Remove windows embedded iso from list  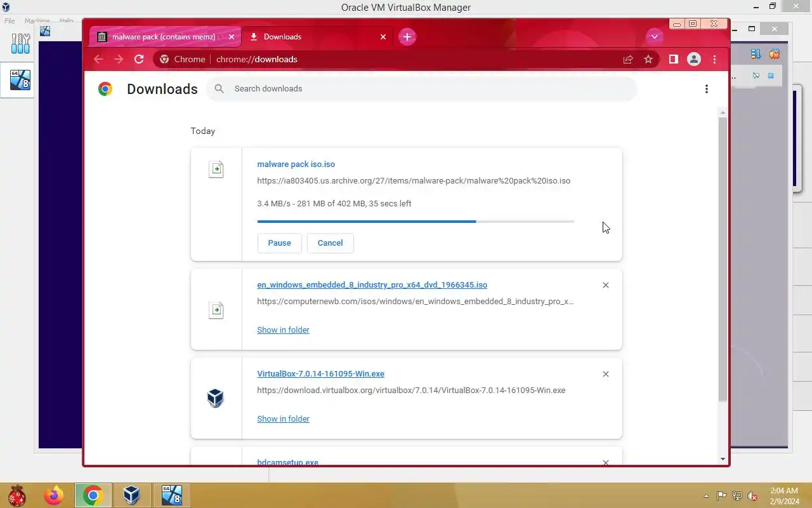[x=606, y=285]
